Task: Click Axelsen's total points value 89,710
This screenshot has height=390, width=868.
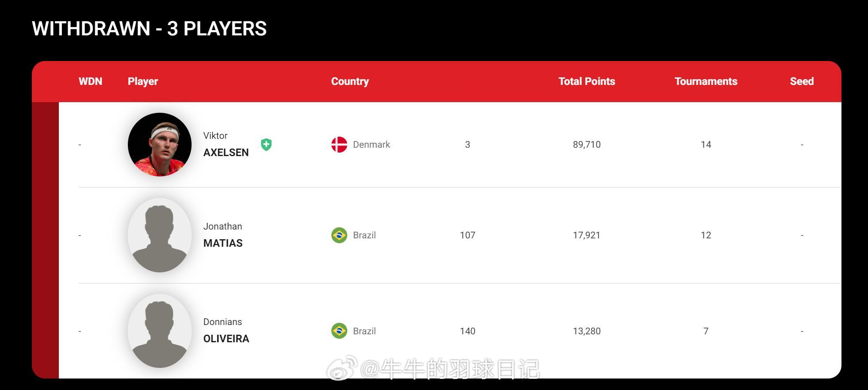Action: [587, 145]
